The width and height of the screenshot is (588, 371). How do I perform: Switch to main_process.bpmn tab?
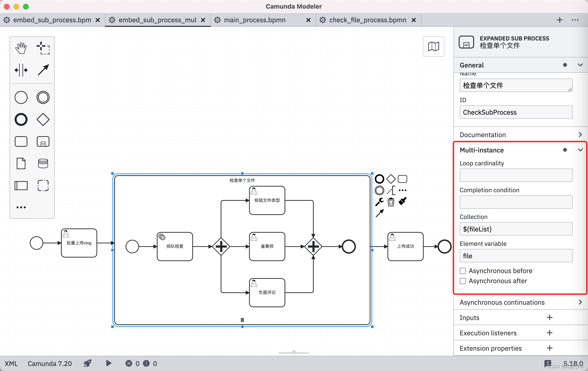pos(255,20)
